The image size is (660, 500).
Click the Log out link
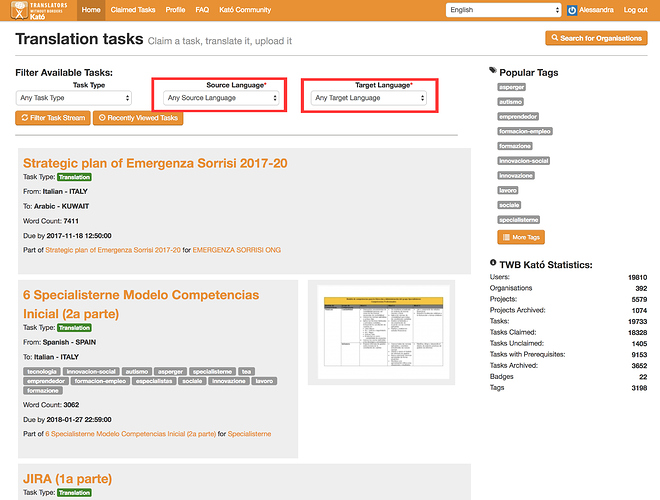coord(635,10)
